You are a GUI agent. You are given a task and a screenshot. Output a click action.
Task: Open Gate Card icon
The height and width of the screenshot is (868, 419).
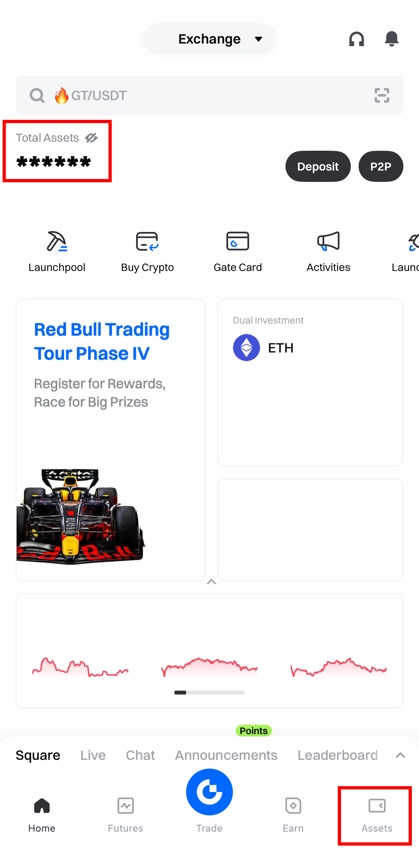click(237, 241)
